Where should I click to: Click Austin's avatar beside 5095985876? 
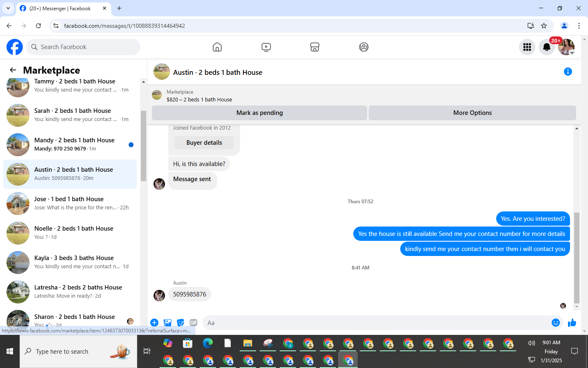click(x=159, y=295)
